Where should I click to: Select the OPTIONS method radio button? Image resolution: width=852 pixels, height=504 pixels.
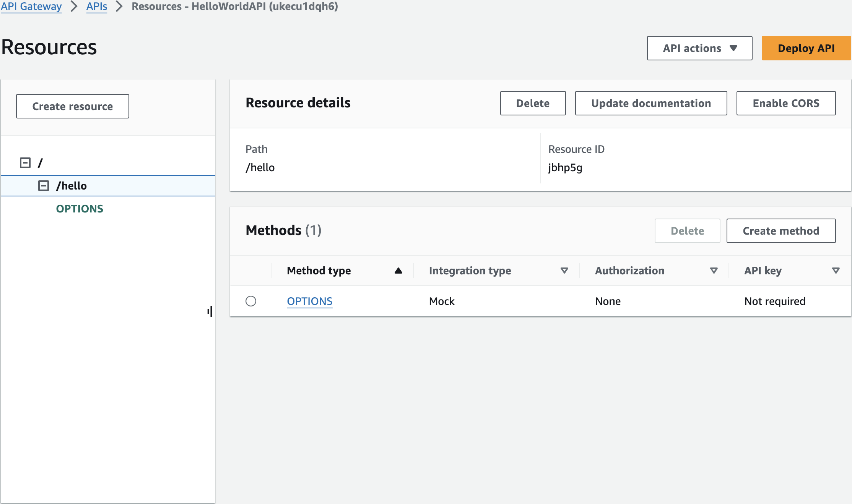point(251,301)
